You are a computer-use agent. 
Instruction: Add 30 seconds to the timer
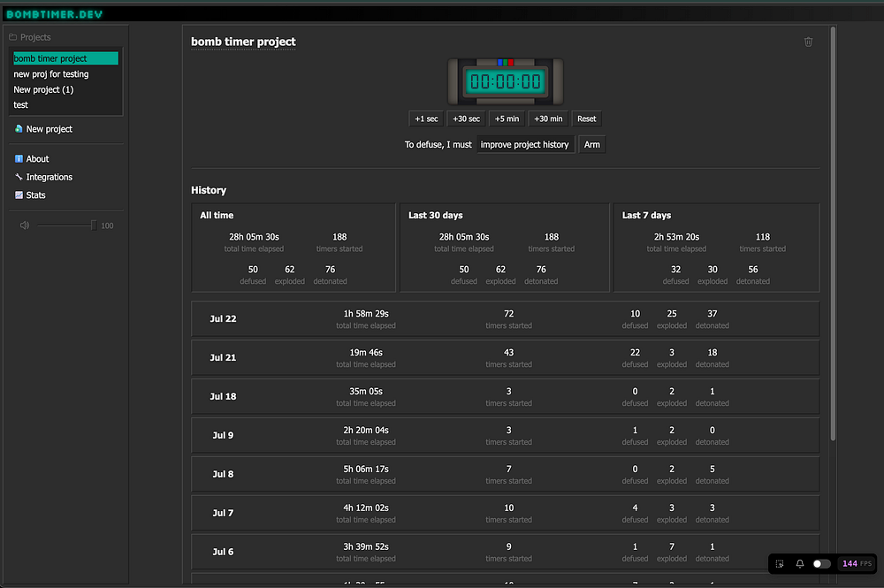pyautogui.click(x=466, y=119)
